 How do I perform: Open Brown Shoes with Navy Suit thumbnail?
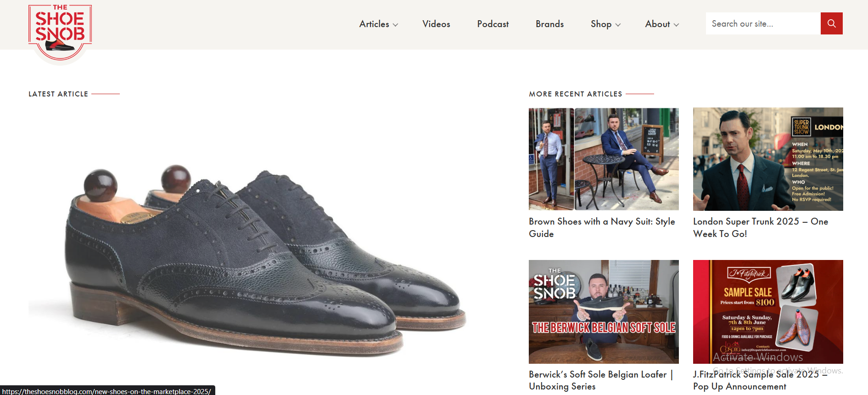[x=604, y=159]
